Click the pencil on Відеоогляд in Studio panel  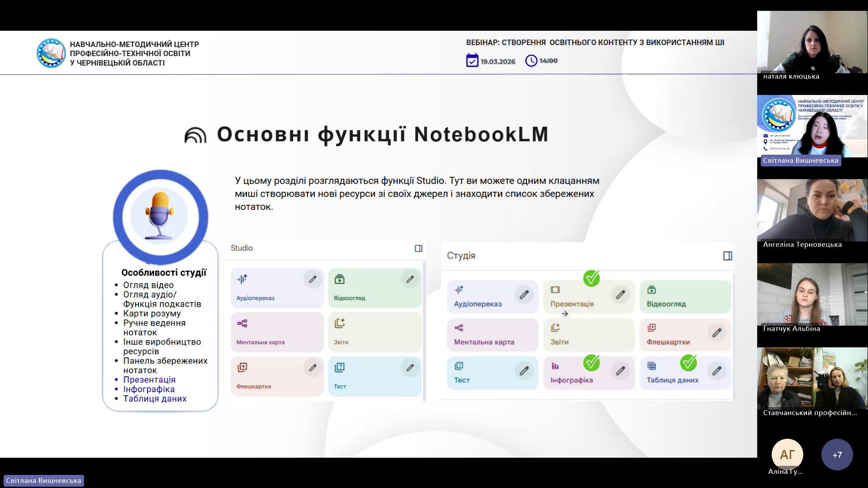(x=410, y=280)
